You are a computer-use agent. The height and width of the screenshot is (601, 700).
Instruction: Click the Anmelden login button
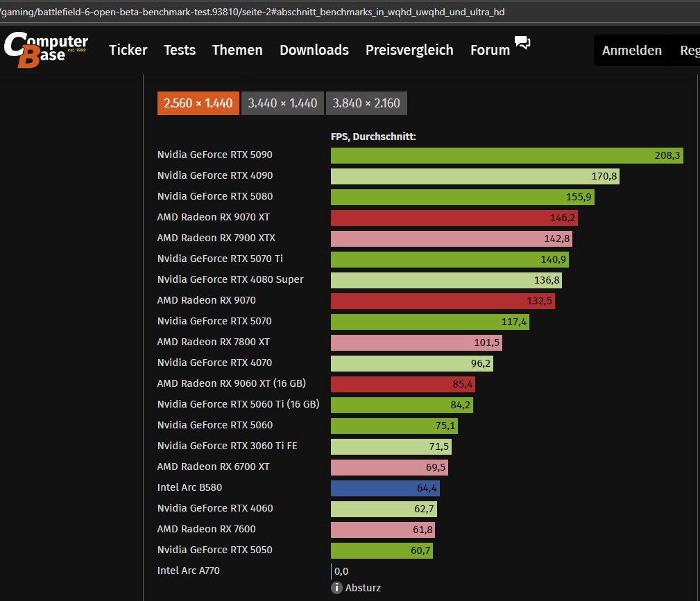tap(632, 51)
